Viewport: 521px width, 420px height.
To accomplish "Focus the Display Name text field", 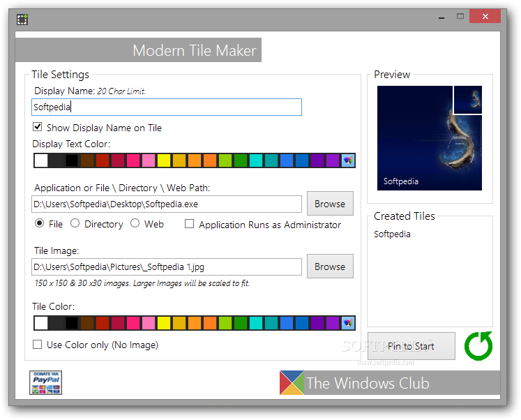I will (x=167, y=107).
